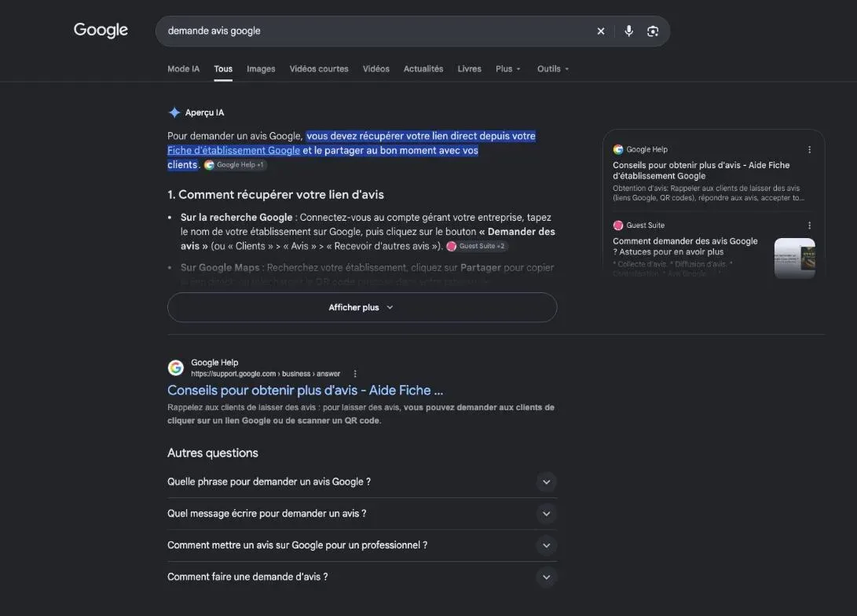Open 'Fiche d'établissement Google' link
The height and width of the screenshot is (616, 857).
(233, 150)
